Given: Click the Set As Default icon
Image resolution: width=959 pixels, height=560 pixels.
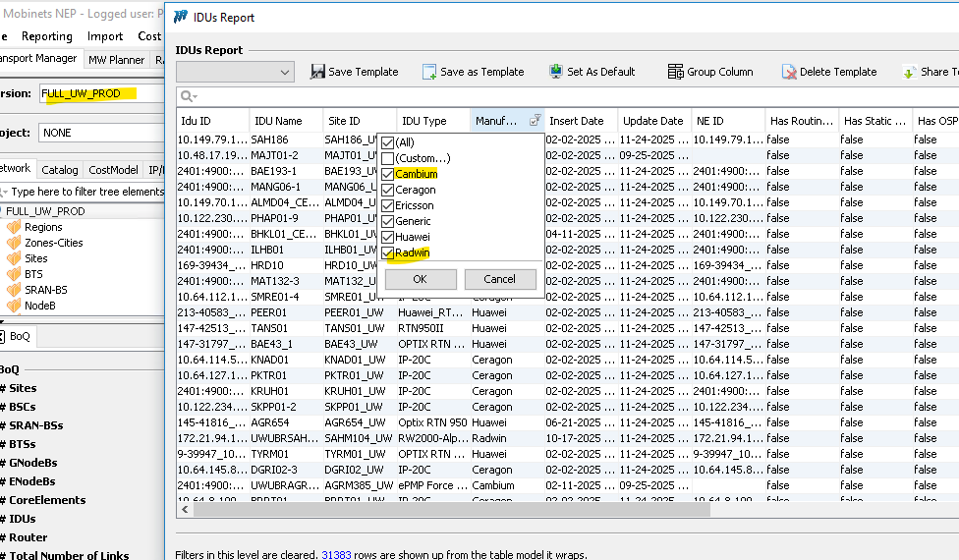Looking at the screenshot, I should coord(556,72).
